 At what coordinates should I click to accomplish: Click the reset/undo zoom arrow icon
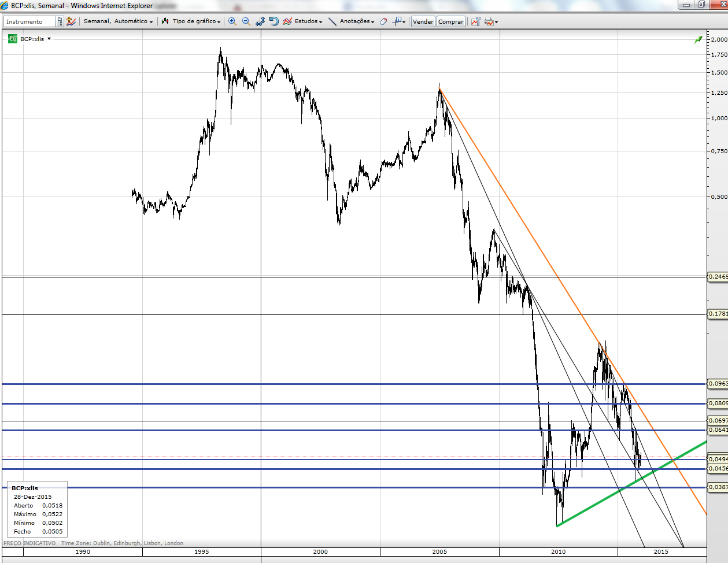(274, 21)
